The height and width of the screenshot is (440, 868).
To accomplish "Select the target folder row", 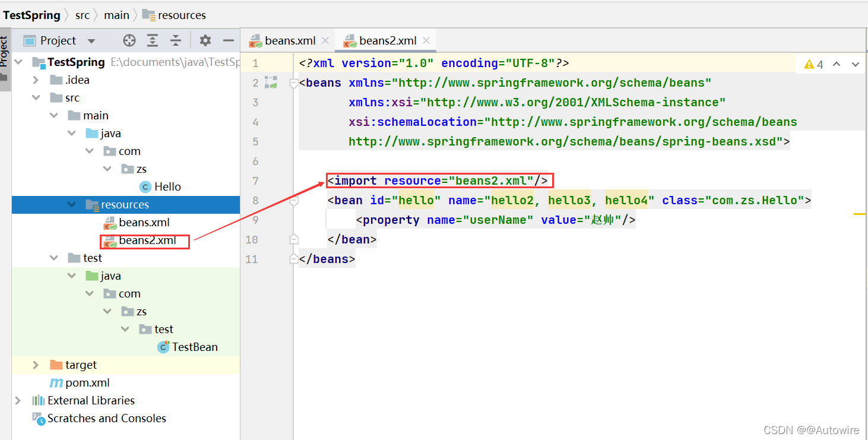I will (x=126, y=365).
